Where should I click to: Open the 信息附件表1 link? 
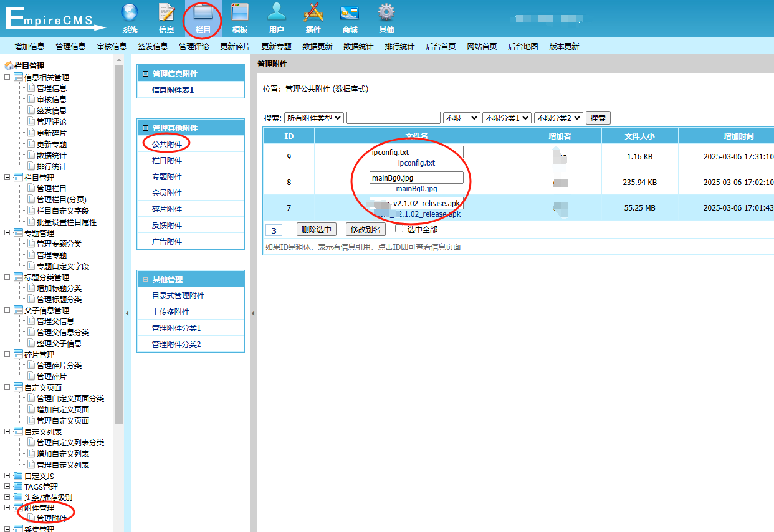pyautogui.click(x=173, y=90)
